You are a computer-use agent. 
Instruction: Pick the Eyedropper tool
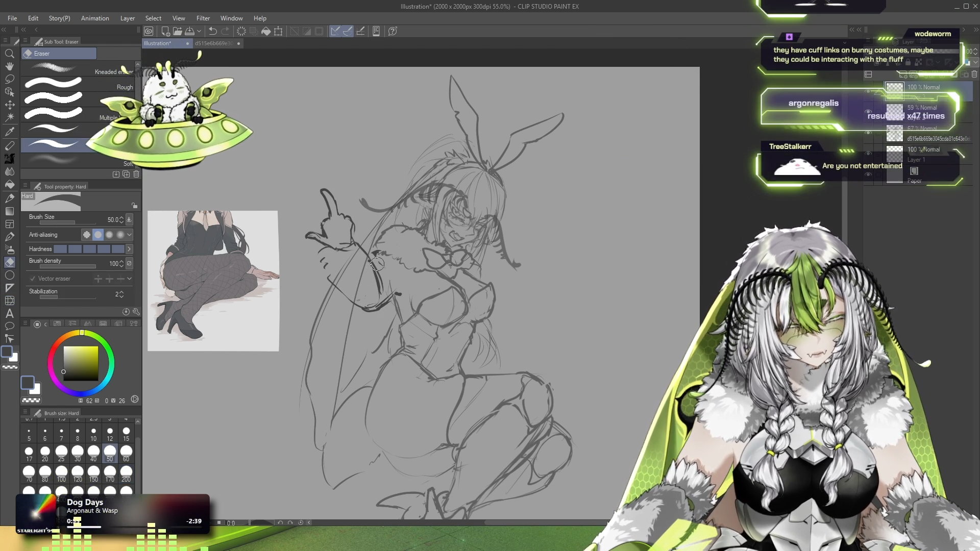pos(9,132)
